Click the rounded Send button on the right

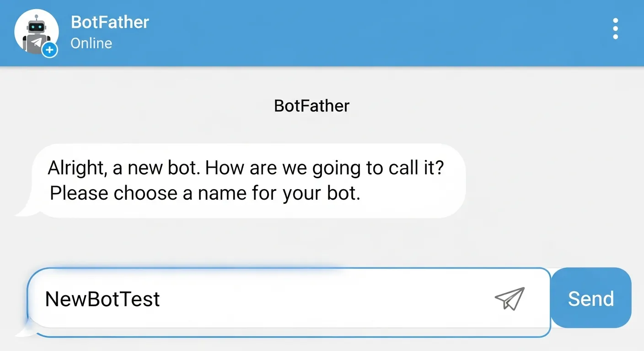click(591, 298)
